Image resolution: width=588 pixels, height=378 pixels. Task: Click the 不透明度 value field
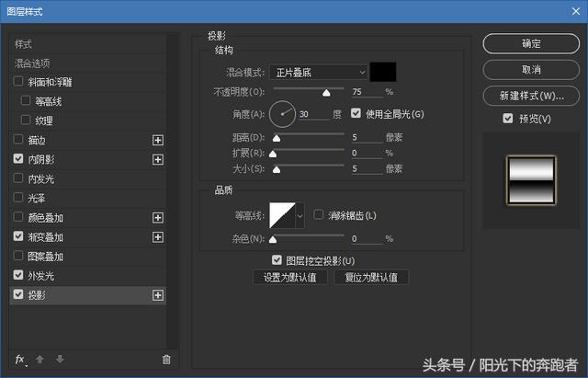point(367,92)
